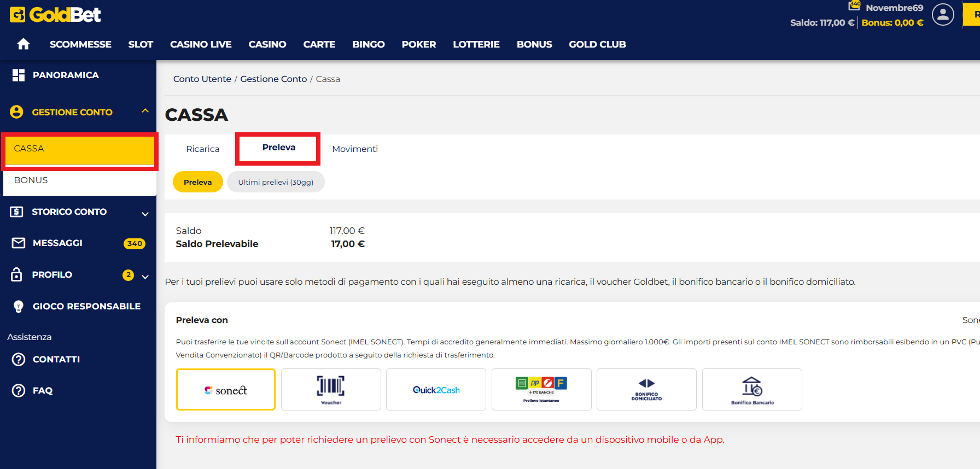Select Bonifico Bancario withdrawal method
The height and width of the screenshot is (469, 980).
[x=752, y=389]
